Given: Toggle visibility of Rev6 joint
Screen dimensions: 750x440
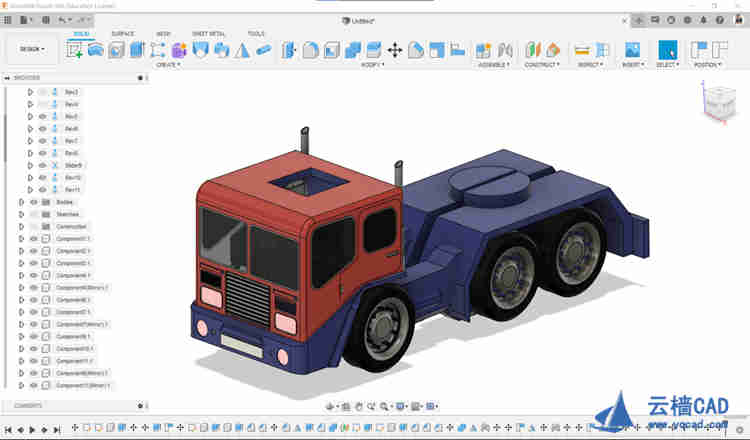Looking at the screenshot, I should click(43, 129).
